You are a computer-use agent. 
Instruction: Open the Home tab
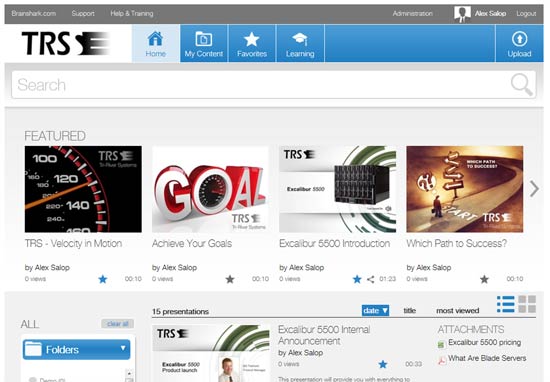point(156,43)
